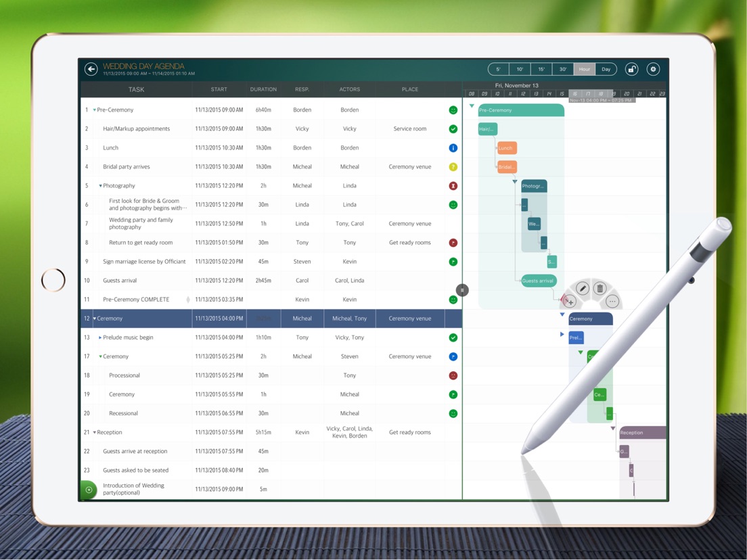Tap the back arrow icon in header
This screenshot has width=747, height=560.
[91, 69]
